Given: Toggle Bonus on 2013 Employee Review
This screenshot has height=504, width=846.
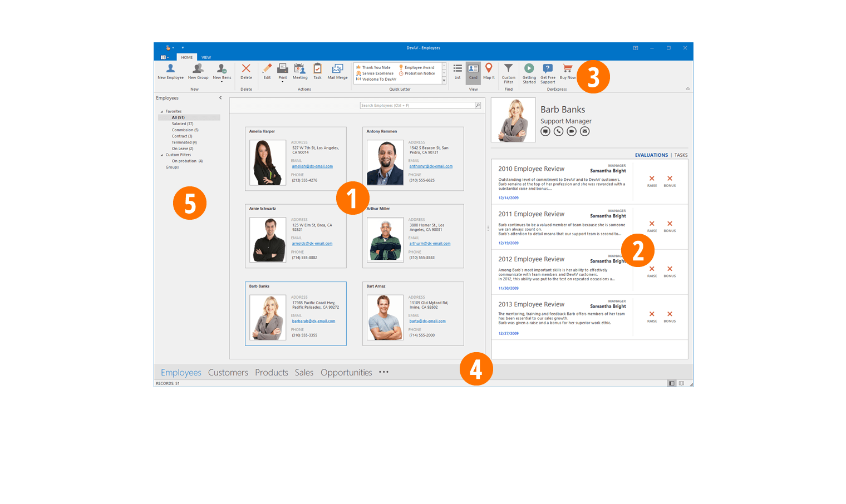Looking at the screenshot, I should tap(670, 314).
